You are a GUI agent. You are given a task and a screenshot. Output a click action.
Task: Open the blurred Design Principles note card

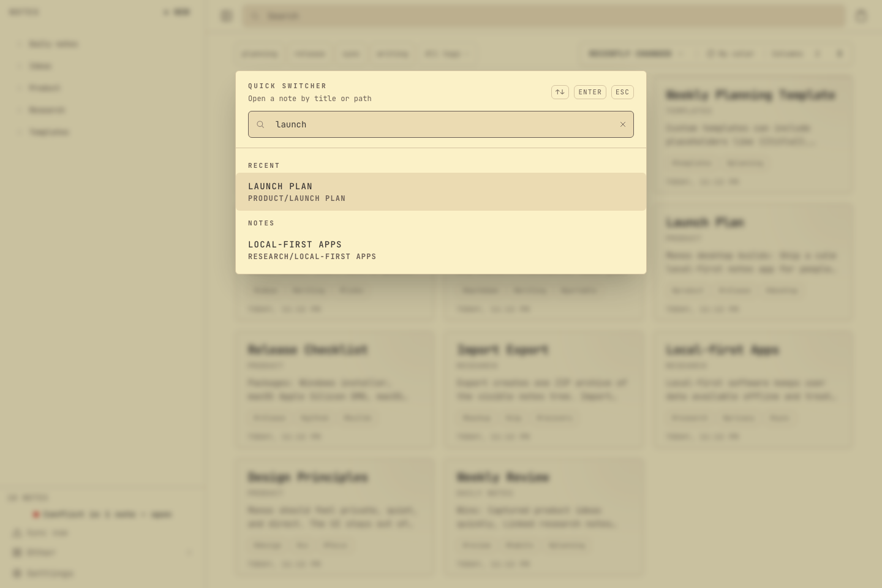[x=335, y=517]
